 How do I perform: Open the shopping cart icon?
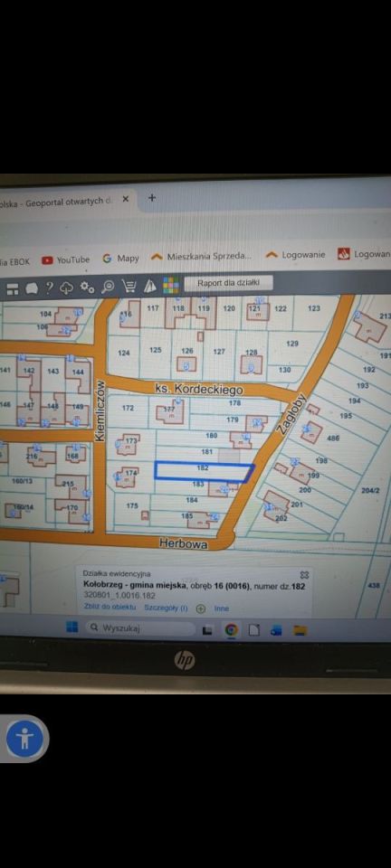(x=129, y=287)
